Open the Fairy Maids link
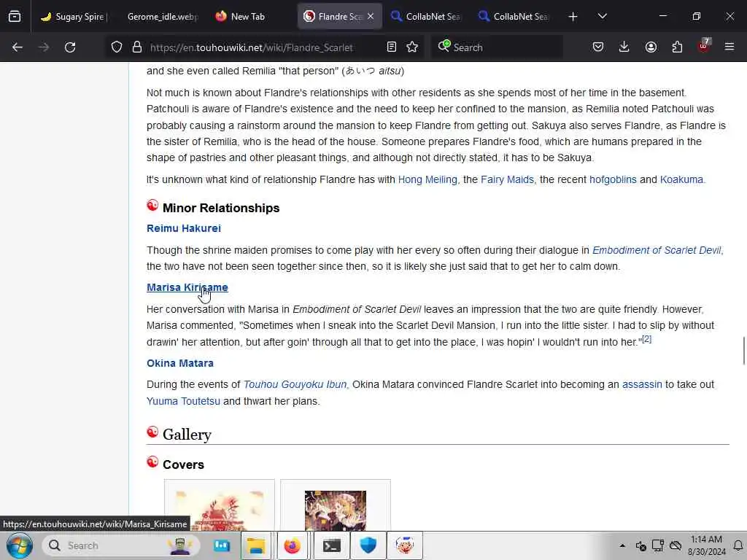This screenshot has width=747, height=560. (507, 179)
